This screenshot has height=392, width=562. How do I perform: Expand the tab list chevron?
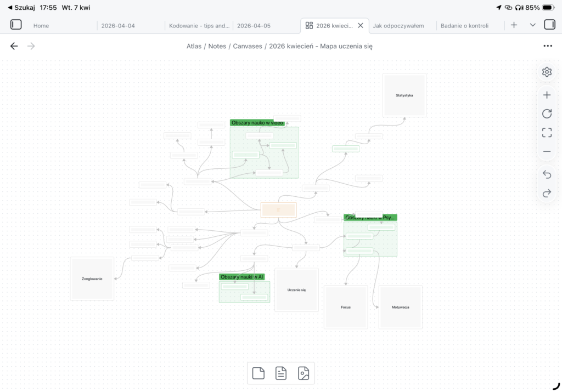[532, 25]
